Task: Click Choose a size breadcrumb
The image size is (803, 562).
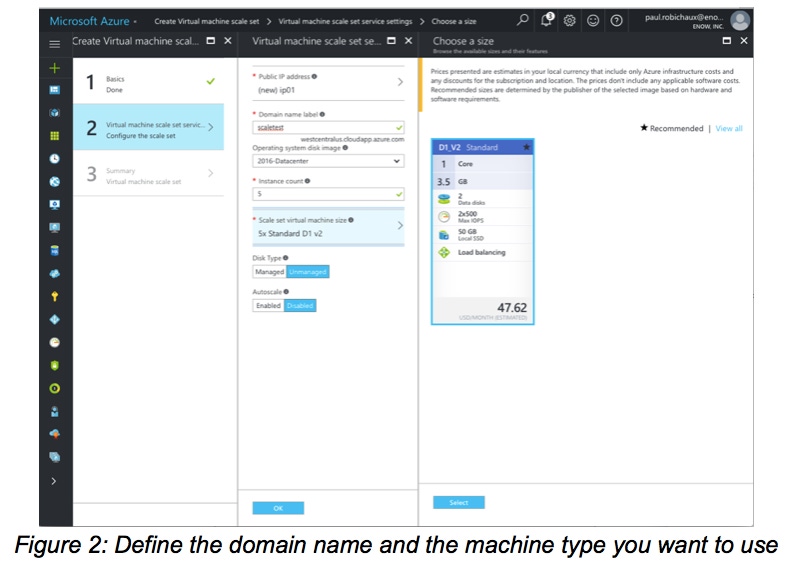Action: pyautogui.click(x=454, y=22)
